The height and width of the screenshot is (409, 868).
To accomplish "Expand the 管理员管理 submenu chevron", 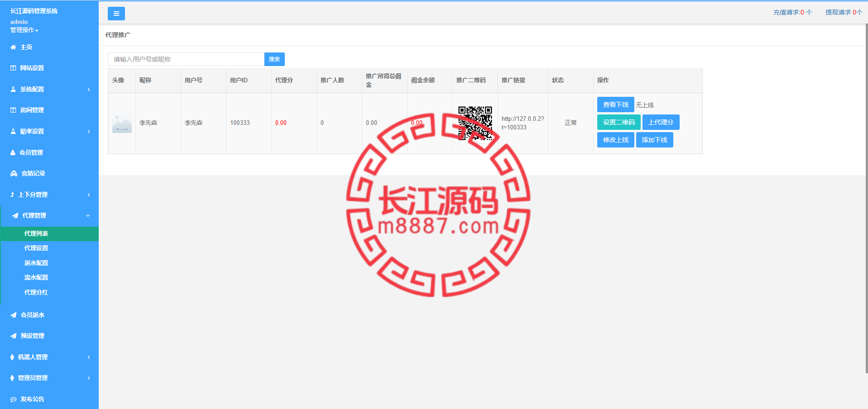I will pyautogui.click(x=89, y=378).
